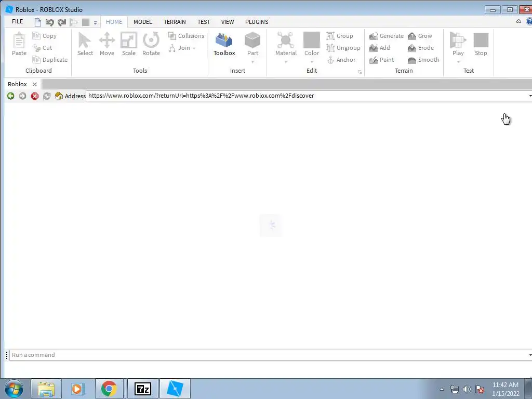
Task: Click the Address URL field
Action: [x=309, y=96]
